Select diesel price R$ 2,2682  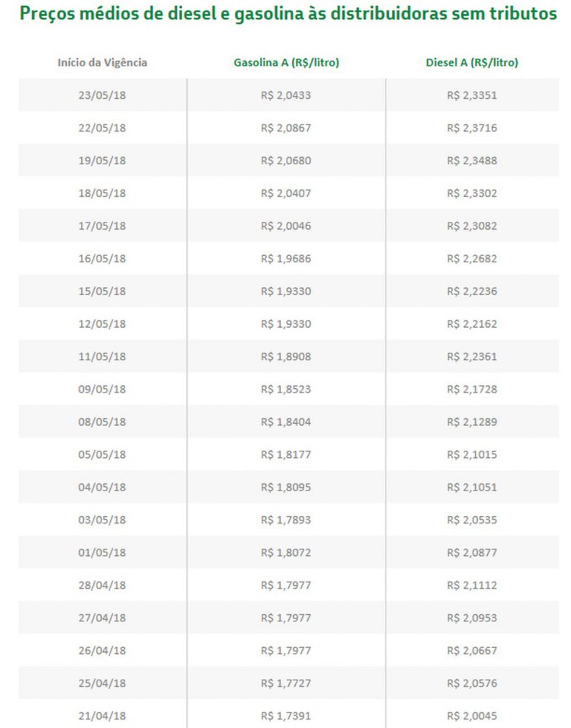tap(471, 259)
